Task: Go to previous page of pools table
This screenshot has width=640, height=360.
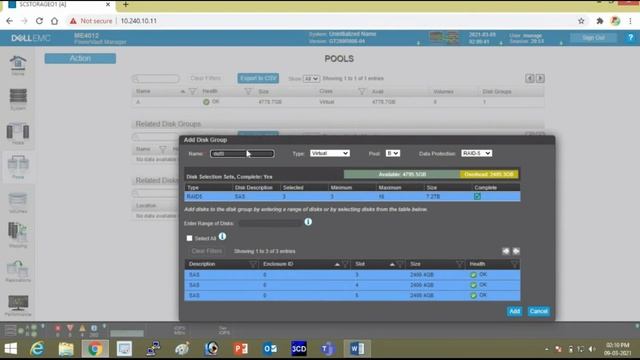Action: [x=530, y=78]
